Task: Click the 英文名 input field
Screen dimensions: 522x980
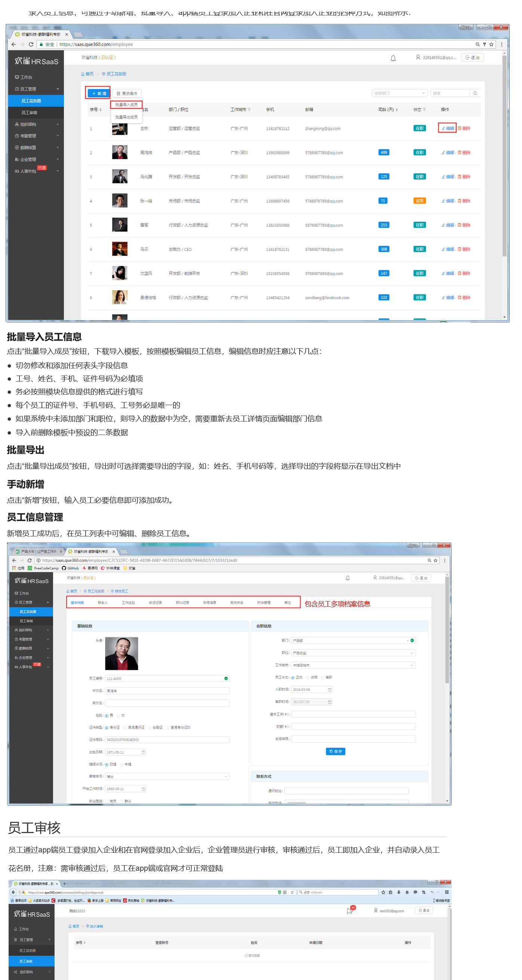Action: 167,703
